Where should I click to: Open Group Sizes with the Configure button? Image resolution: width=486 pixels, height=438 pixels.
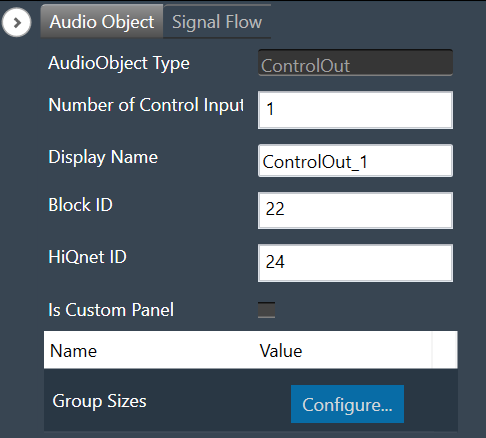point(347,404)
